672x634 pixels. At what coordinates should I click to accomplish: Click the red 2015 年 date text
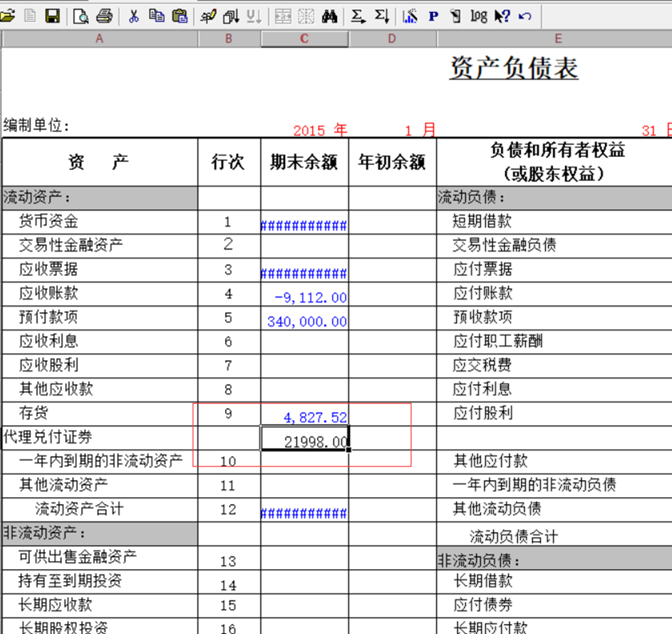point(320,131)
